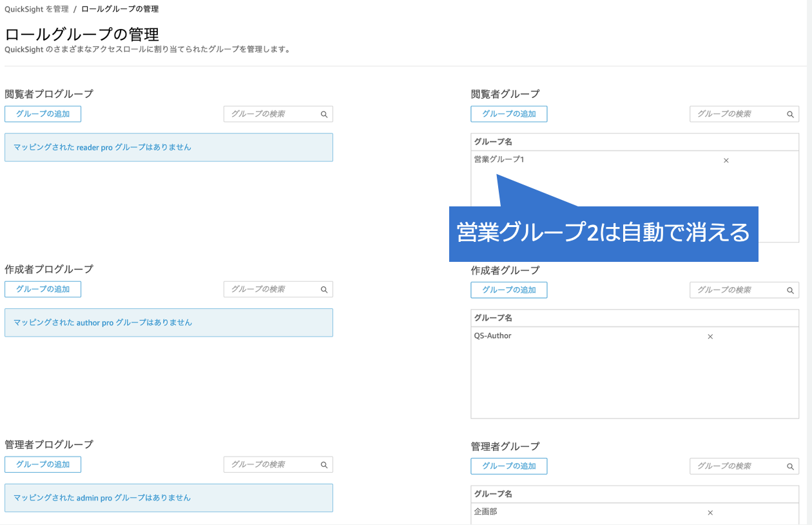
Task: Click グループ名 header in 管理者グループ table
Action: [x=493, y=494]
